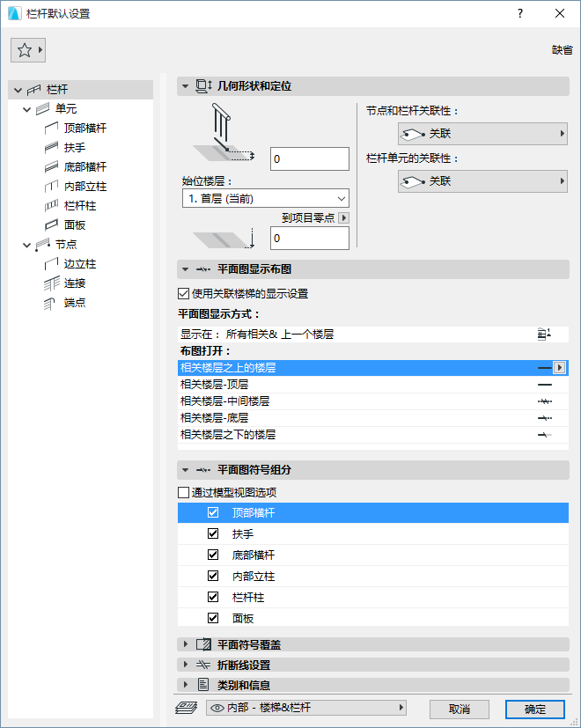Click the 节点 node tree icon

point(43,245)
